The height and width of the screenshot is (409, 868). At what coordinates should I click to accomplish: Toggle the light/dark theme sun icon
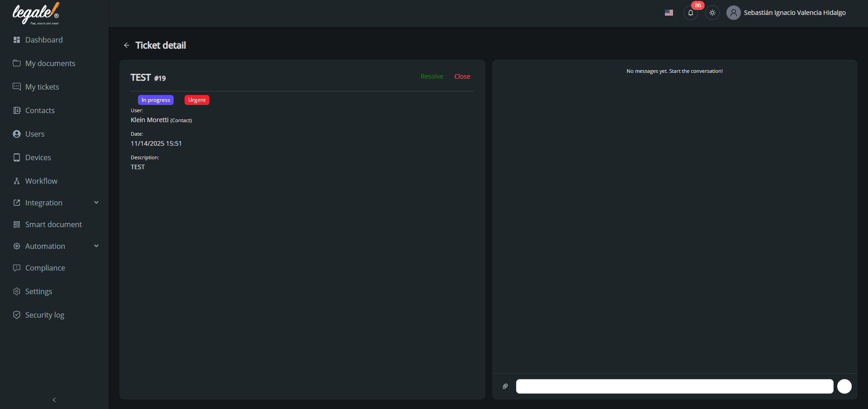(x=712, y=13)
